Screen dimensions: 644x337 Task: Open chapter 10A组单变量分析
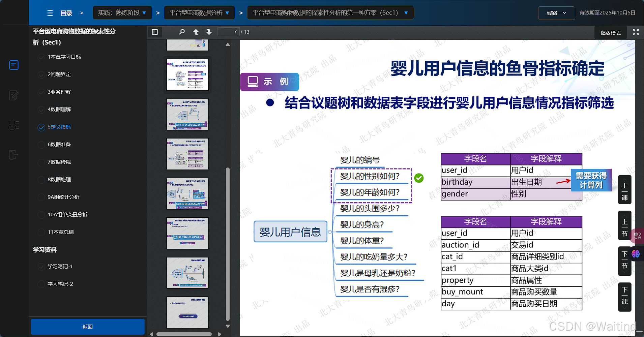coord(67,215)
